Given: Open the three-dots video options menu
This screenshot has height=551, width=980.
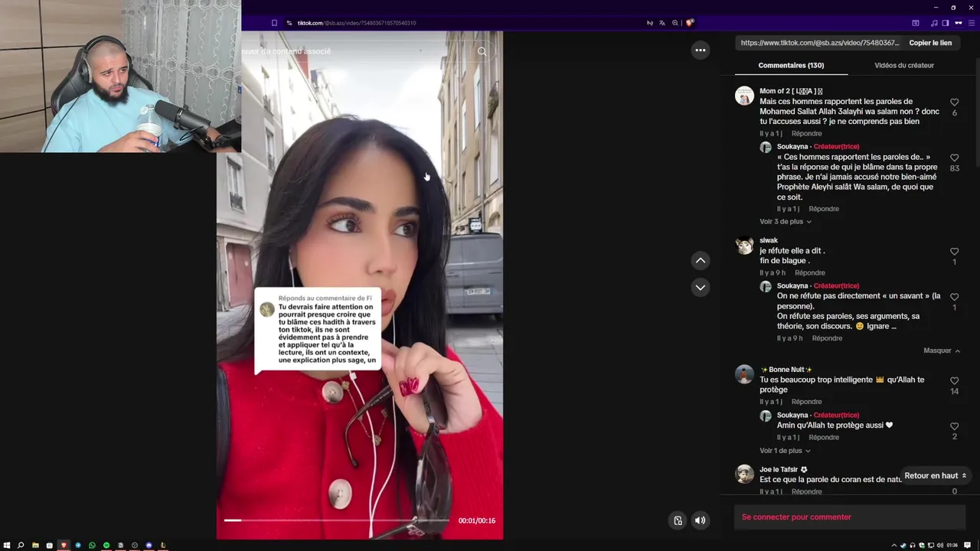Looking at the screenshot, I should 700,50.
